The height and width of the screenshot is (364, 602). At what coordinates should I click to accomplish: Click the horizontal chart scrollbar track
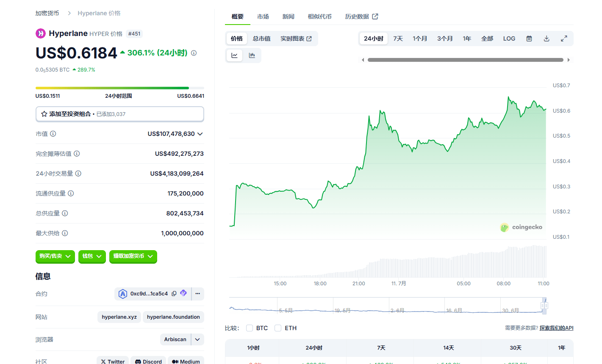[466, 60]
